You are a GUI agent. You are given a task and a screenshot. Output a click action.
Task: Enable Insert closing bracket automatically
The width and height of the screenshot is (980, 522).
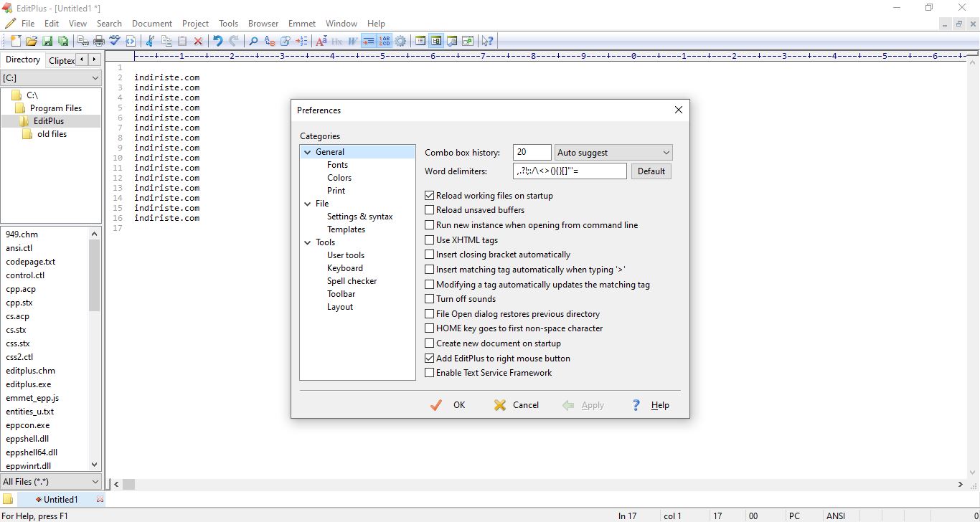click(x=430, y=255)
